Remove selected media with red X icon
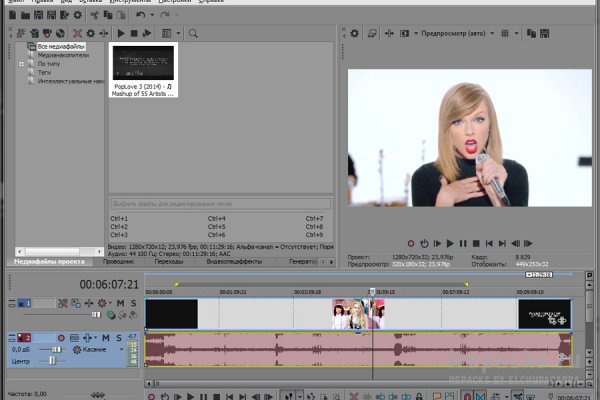 click(77, 33)
